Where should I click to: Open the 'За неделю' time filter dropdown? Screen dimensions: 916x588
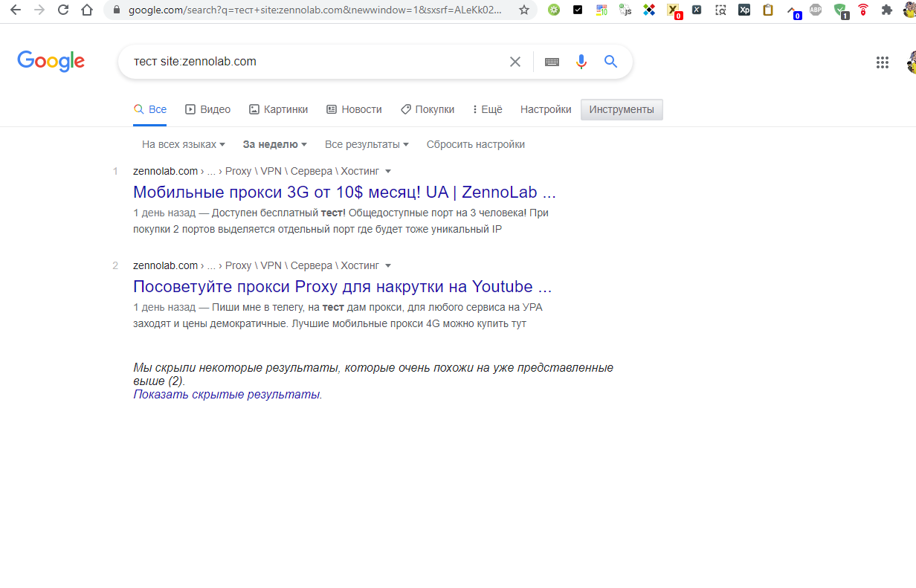(x=274, y=144)
